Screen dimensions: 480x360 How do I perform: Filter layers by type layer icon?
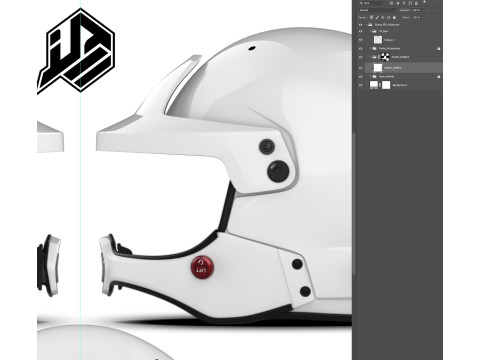point(404,3)
